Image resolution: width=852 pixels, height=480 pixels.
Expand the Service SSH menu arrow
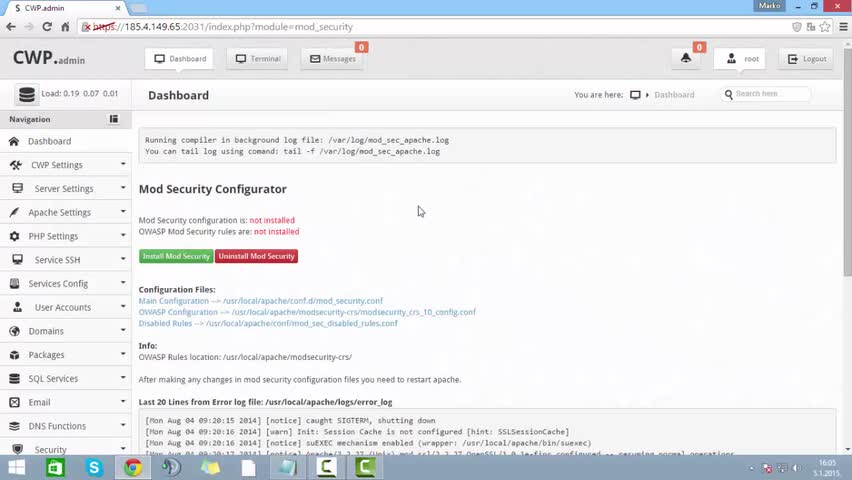coord(123,259)
